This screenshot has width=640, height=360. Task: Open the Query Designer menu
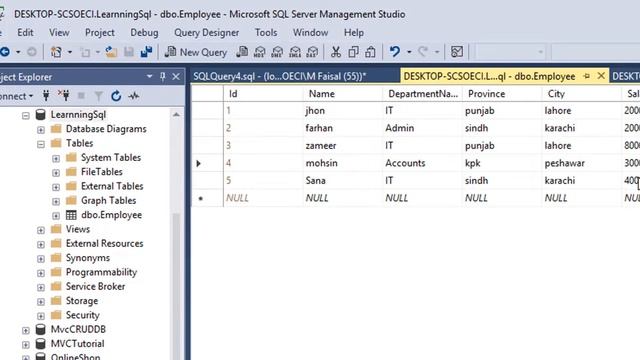coord(207,32)
